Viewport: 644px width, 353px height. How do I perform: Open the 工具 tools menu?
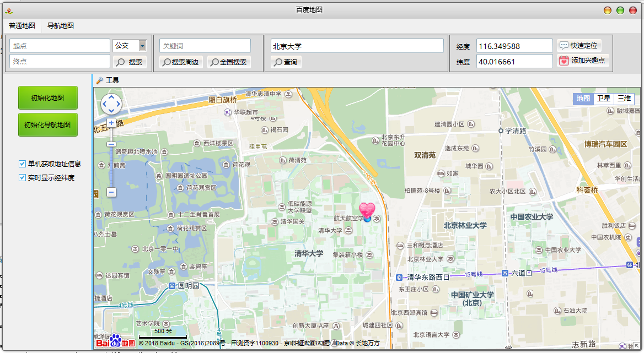(x=108, y=80)
